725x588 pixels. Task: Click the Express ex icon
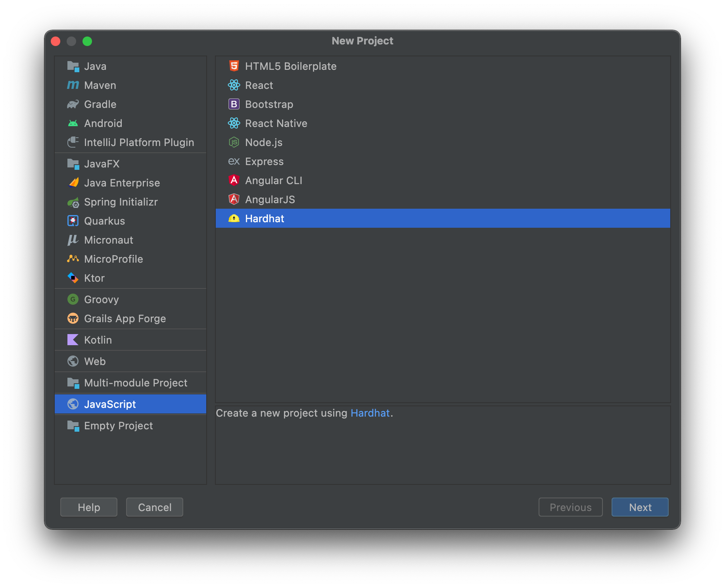point(234,161)
